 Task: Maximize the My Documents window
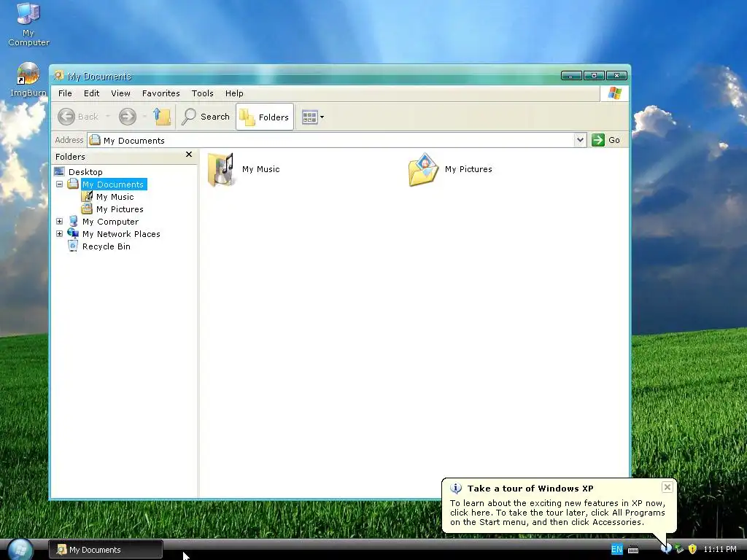pos(594,75)
